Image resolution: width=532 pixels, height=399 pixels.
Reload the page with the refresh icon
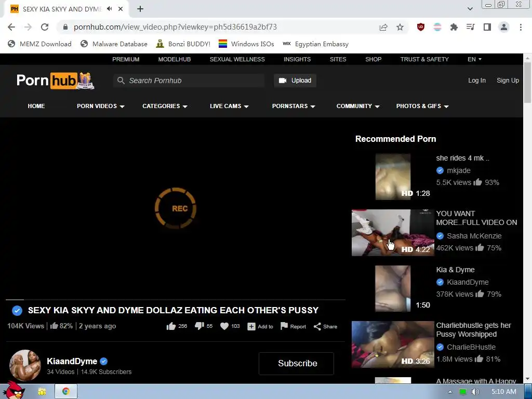coord(45,27)
